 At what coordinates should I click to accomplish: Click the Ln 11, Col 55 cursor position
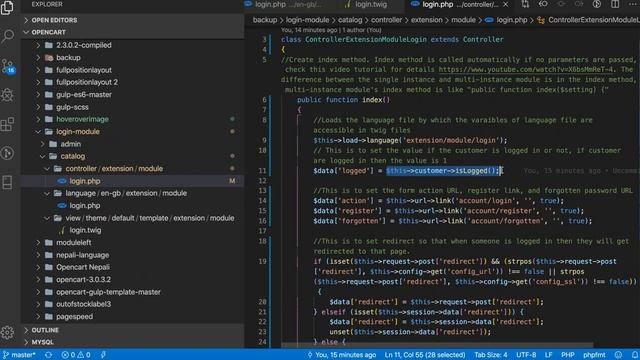(x=424, y=355)
